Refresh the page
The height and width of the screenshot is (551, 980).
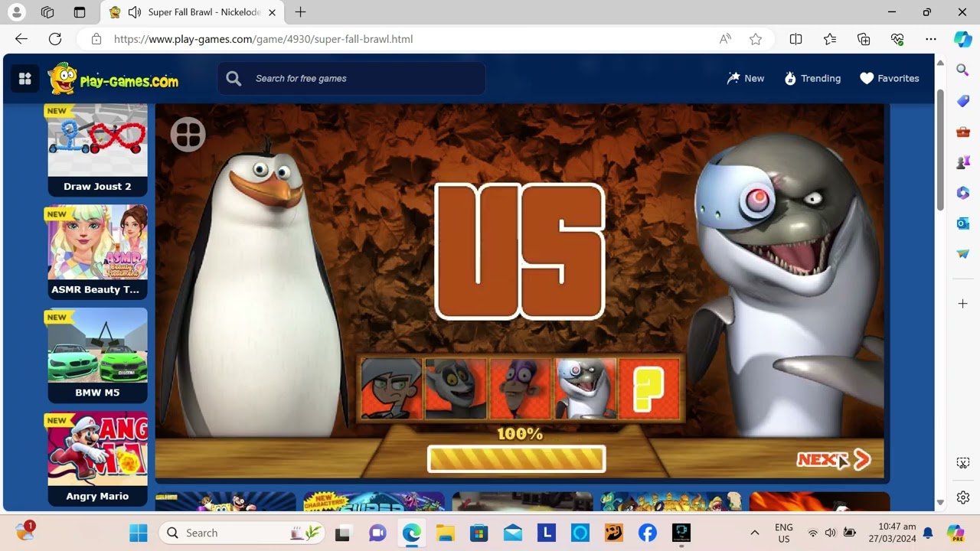point(55,39)
